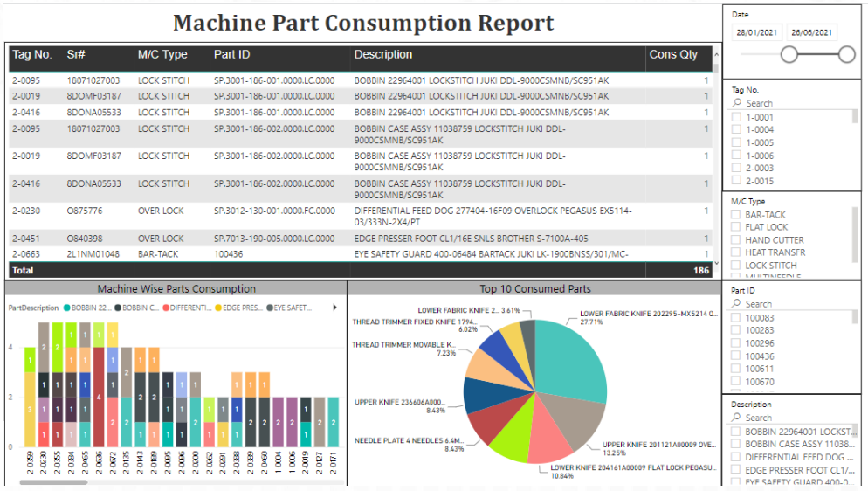Click the right end date slider handle
This screenshot has width=868, height=491.
pos(846,55)
